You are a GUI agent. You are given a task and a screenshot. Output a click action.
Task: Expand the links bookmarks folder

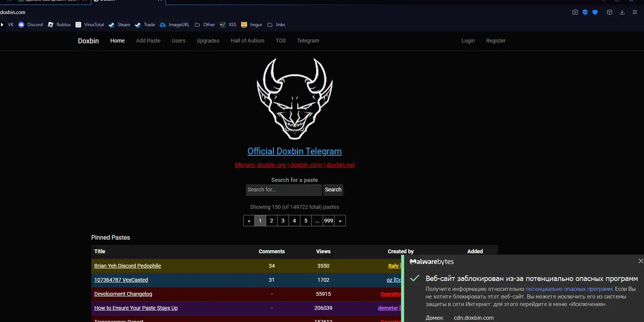click(x=276, y=25)
